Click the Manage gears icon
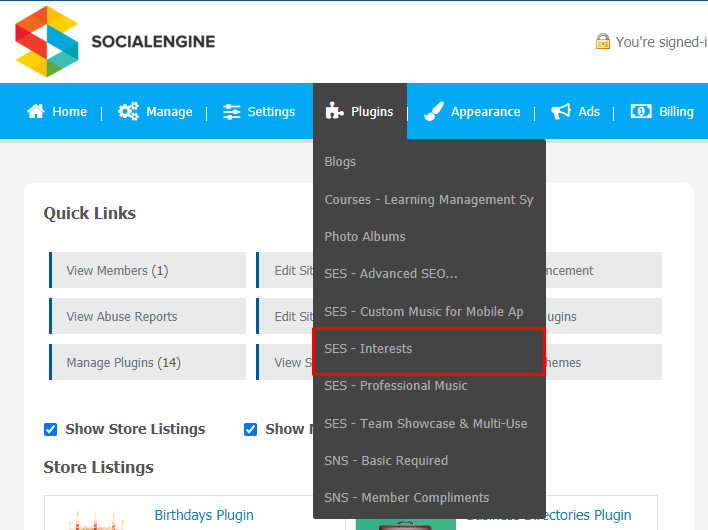 pos(128,111)
